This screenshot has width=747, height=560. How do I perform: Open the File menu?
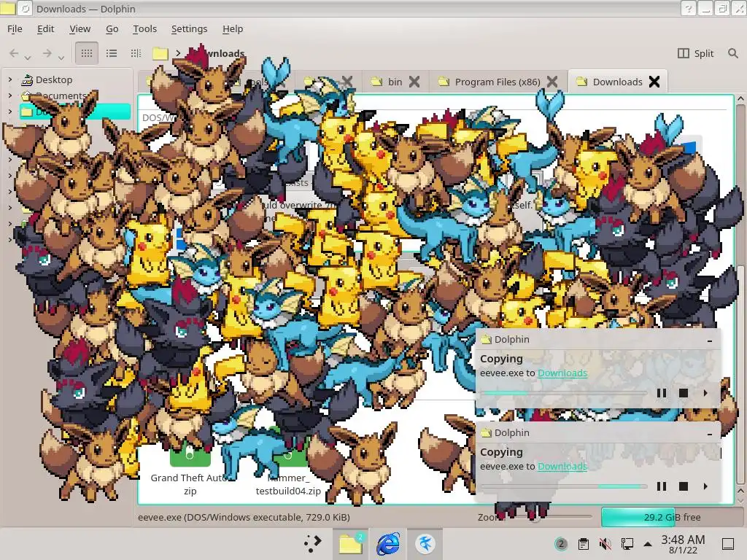(x=15, y=28)
